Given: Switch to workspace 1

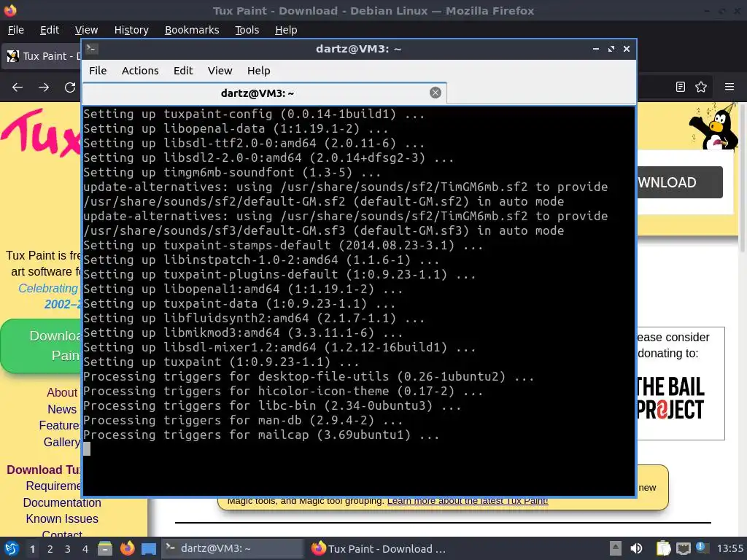Looking at the screenshot, I should [32, 549].
